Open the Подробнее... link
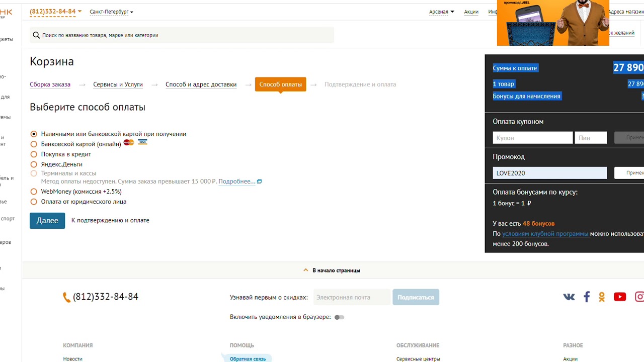 236,182
